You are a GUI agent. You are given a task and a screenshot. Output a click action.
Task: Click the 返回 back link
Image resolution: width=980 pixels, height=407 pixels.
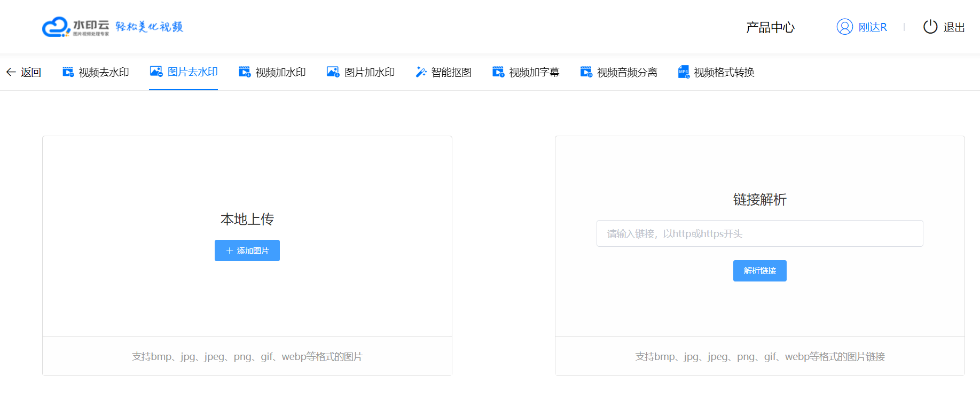click(30, 72)
